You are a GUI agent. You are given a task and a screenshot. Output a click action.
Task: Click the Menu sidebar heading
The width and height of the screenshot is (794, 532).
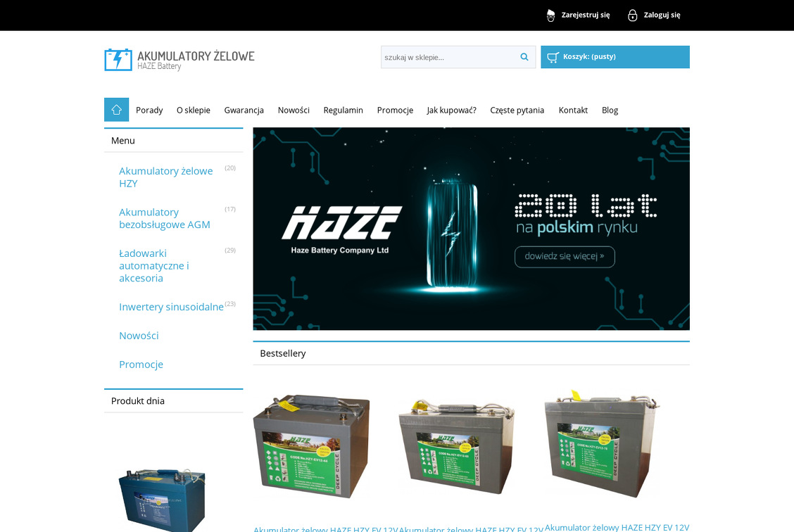point(123,141)
